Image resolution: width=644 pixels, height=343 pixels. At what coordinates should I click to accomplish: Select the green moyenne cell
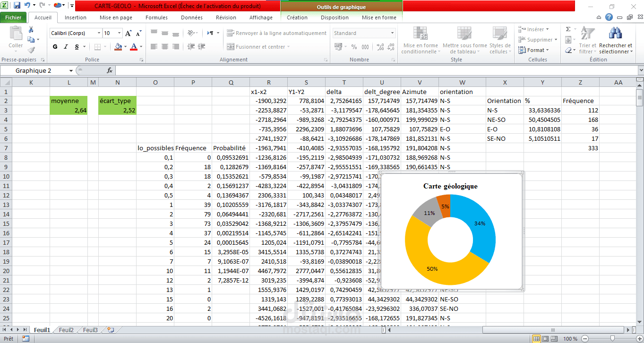click(x=69, y=101)
